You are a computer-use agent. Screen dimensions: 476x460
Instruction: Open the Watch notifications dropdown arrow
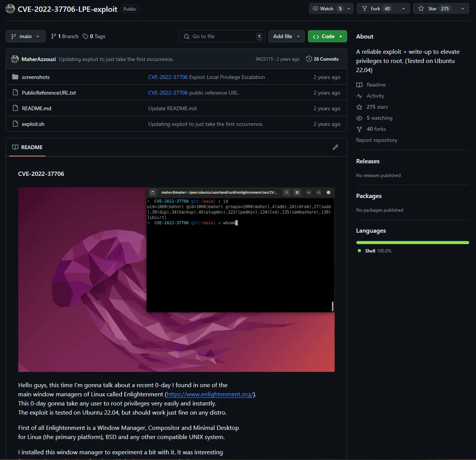point(349,9)
